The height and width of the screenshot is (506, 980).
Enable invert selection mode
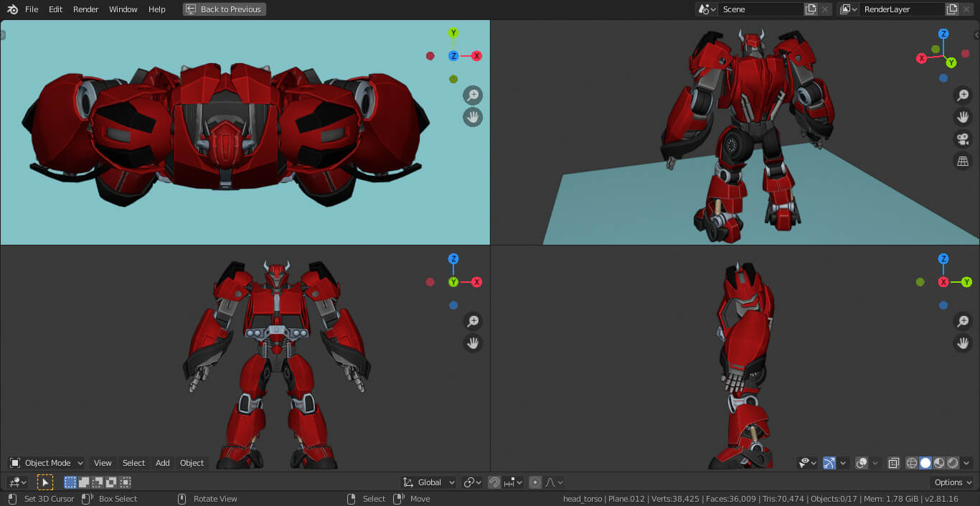111,482
